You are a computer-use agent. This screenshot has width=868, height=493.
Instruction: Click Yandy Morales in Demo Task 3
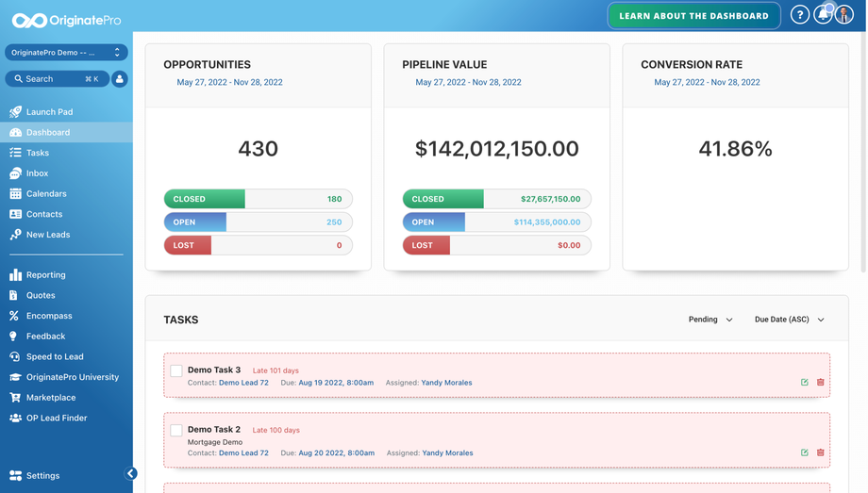pyautogui.click(x=446, y=383)
